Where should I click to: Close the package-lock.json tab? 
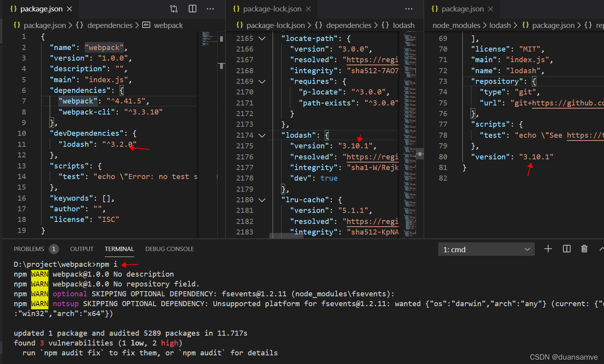[x=308, y=9]
